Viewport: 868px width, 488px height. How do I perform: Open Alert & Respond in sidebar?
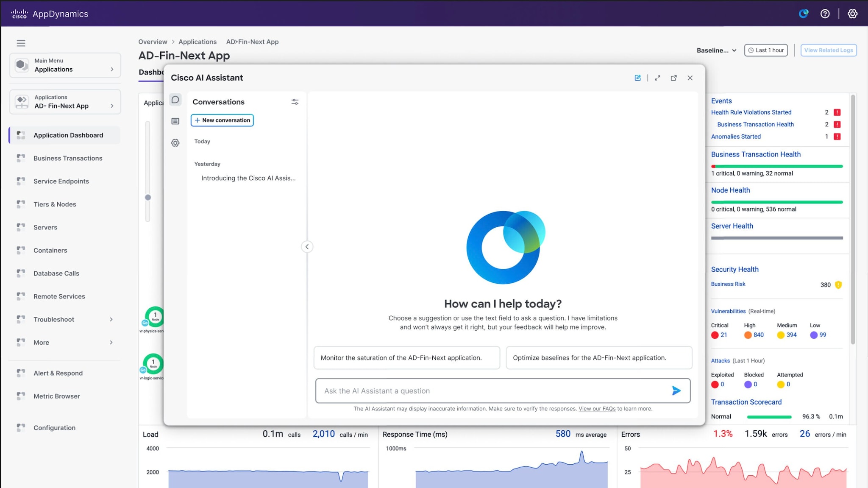[58, 373]
